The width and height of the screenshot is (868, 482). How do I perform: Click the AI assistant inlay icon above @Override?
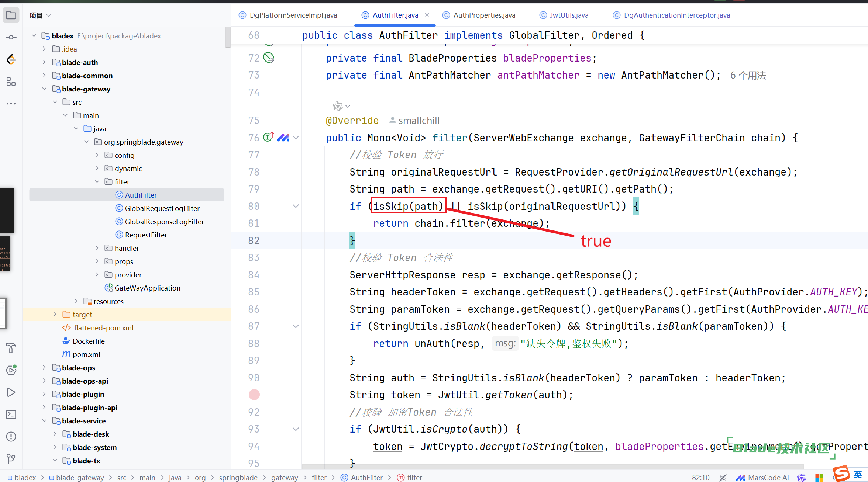[337, 106]
